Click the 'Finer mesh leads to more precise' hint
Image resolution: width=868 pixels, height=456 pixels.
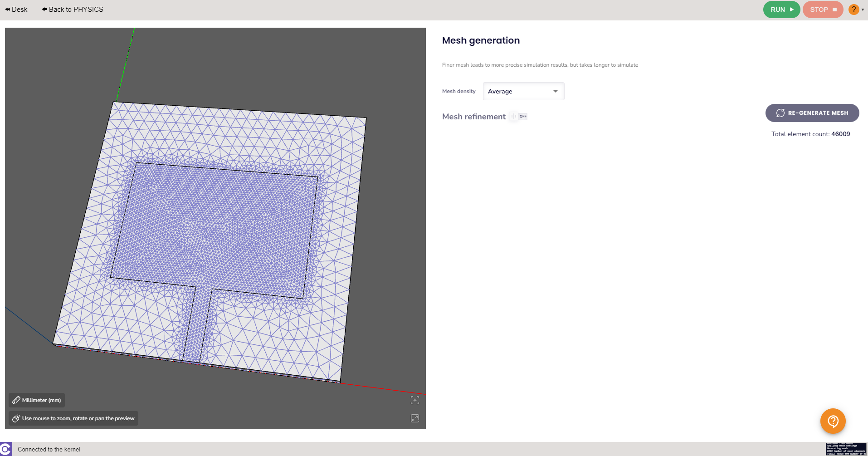[x=540, y=65]
